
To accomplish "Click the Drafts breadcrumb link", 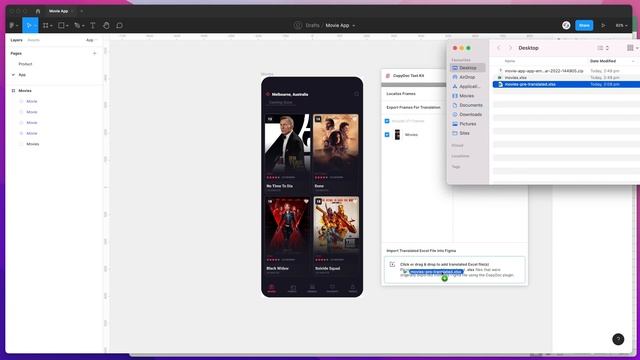I will point(312,25).
